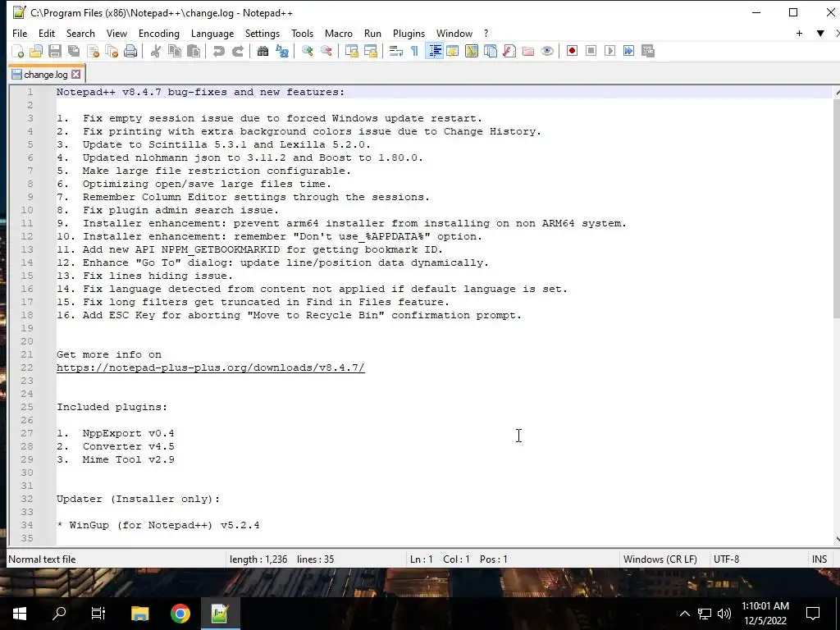Click the vertical scrollbar thumb
The image size is (840, 630).
click(837, 210)
